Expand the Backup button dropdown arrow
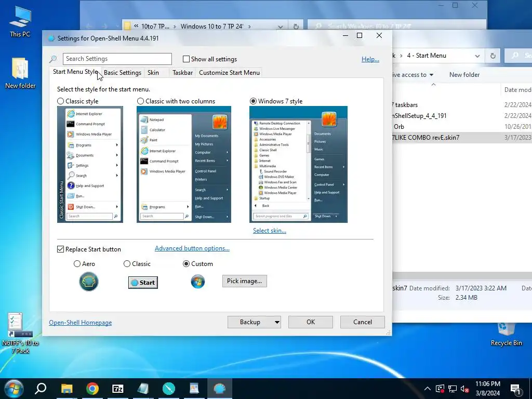Screen dimensions: 532x399 (x=277, y=322)
